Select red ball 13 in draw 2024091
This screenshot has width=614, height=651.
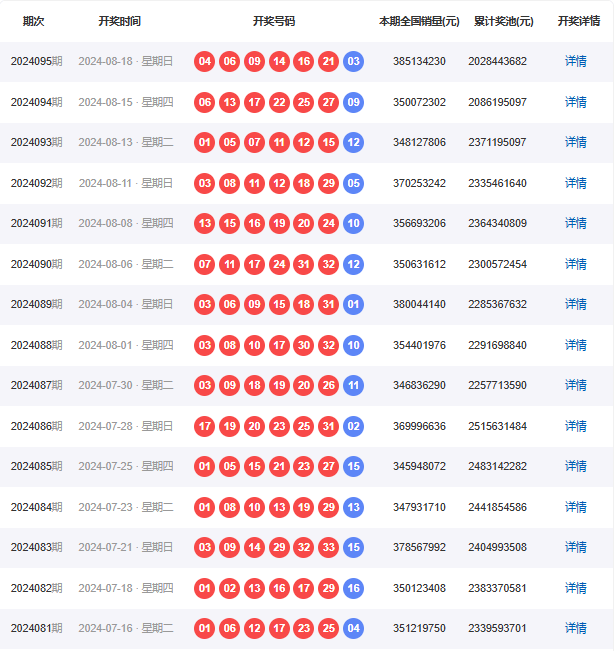click(205, 223)
